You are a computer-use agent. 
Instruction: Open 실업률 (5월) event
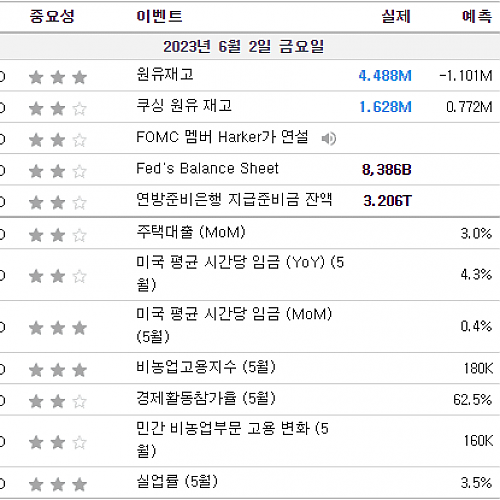tap(177, 481)
